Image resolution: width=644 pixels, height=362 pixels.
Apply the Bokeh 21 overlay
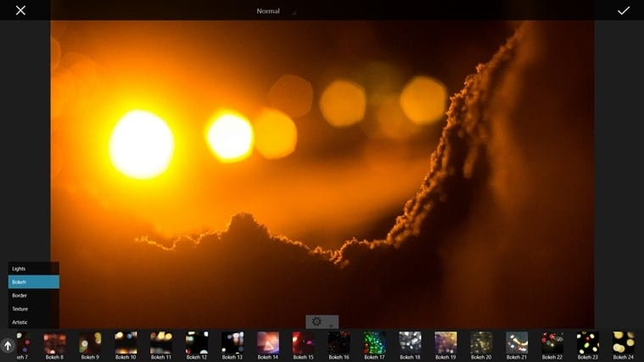[x=517, y=343]
